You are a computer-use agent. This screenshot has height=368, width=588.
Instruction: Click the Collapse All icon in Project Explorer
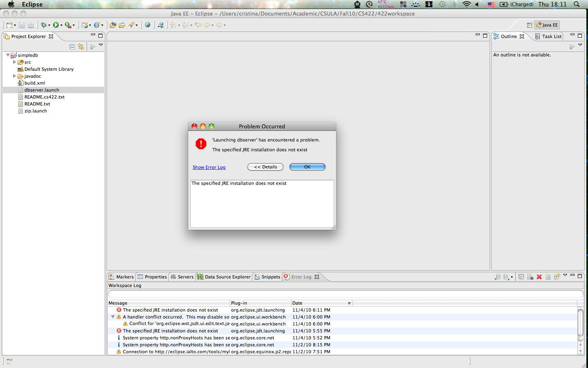tap(72, 47)
